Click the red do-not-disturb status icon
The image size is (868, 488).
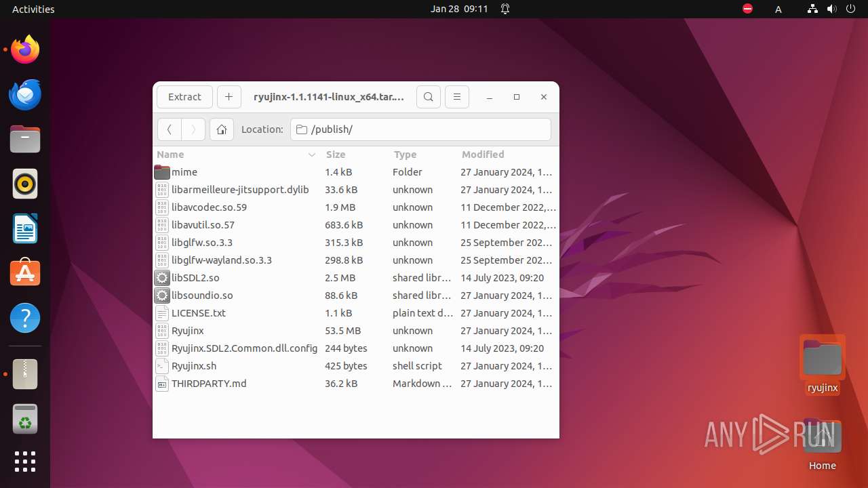(x=747, y=9)
